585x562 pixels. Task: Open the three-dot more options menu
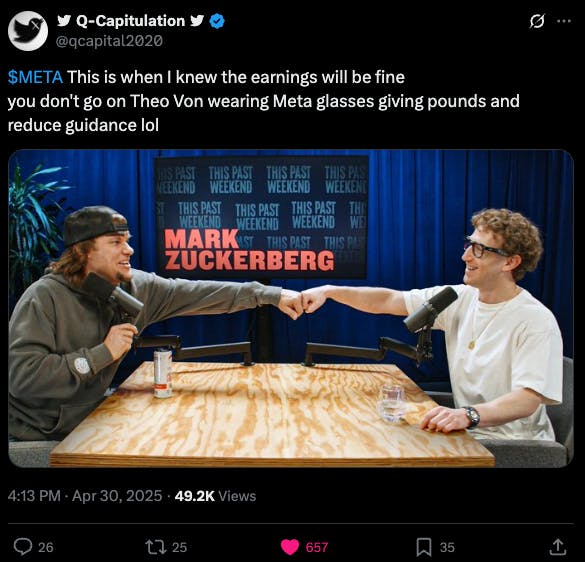point(564,21)
